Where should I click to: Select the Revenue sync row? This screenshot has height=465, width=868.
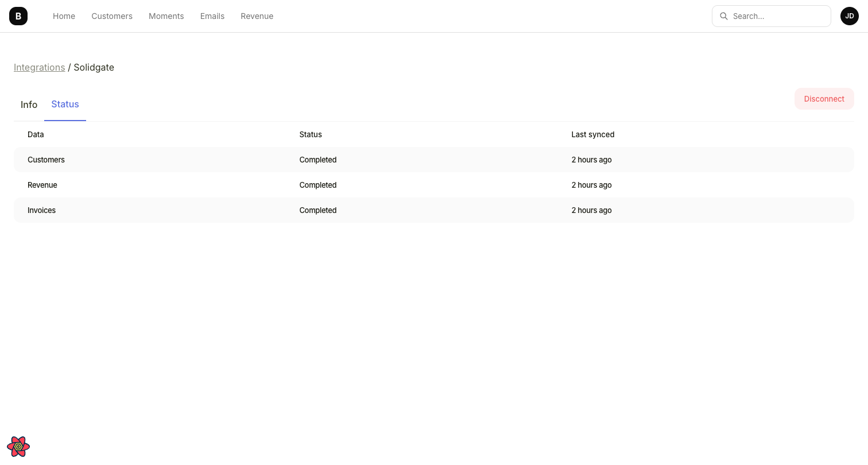(x=230, y=185)
